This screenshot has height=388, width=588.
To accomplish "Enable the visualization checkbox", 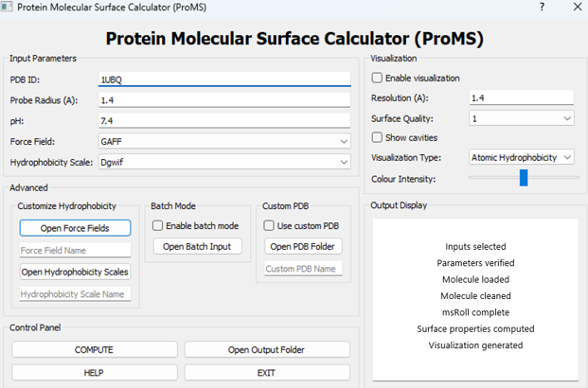I will 378,78.
